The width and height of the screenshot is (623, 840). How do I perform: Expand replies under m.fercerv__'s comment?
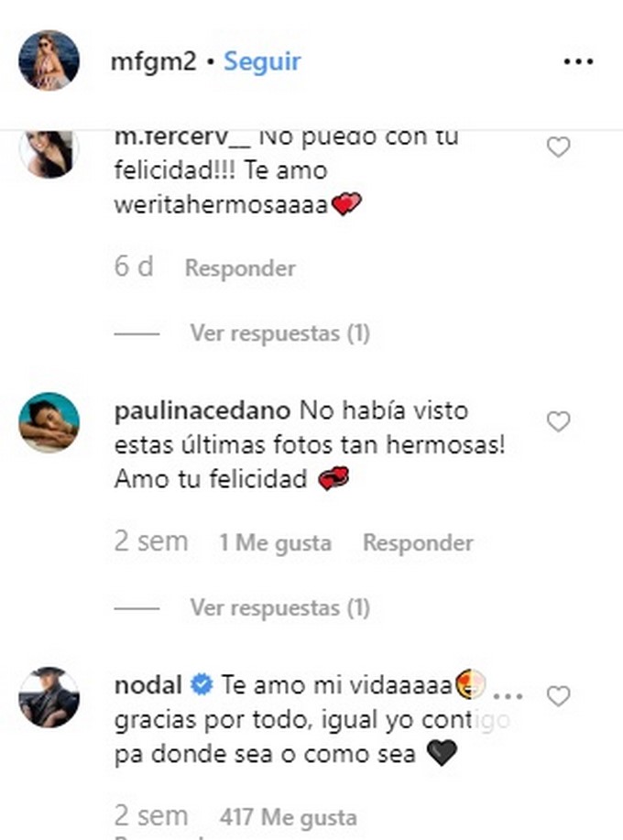click(279, 333)
